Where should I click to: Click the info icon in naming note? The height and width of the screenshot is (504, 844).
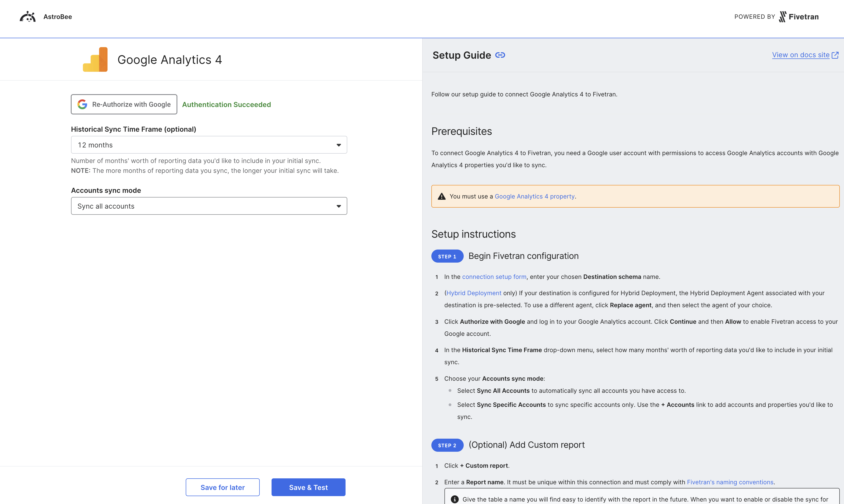455,499
